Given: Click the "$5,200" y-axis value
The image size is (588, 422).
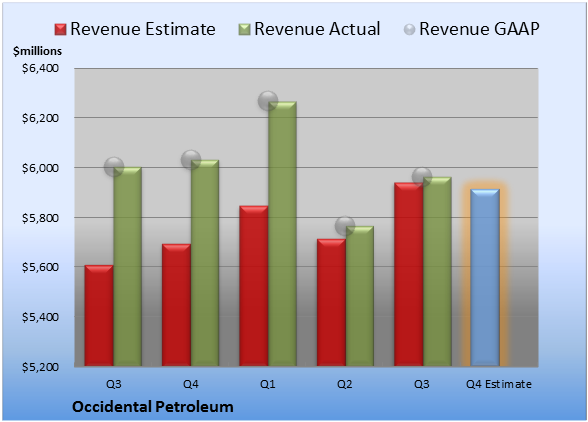Looking at the screenshot, I should coord(40,367).
